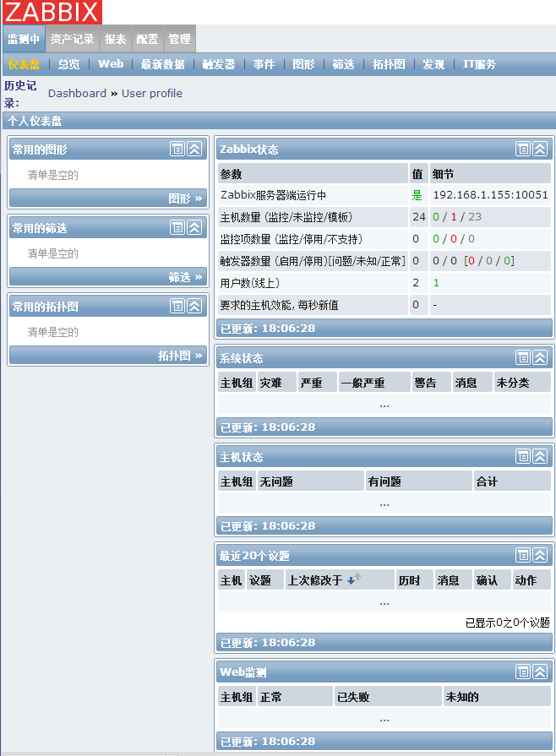Click the 监控项数量 parameter row label
Image resolution: width=556 pixels, height=756 pixels.
tap(292, 239)
